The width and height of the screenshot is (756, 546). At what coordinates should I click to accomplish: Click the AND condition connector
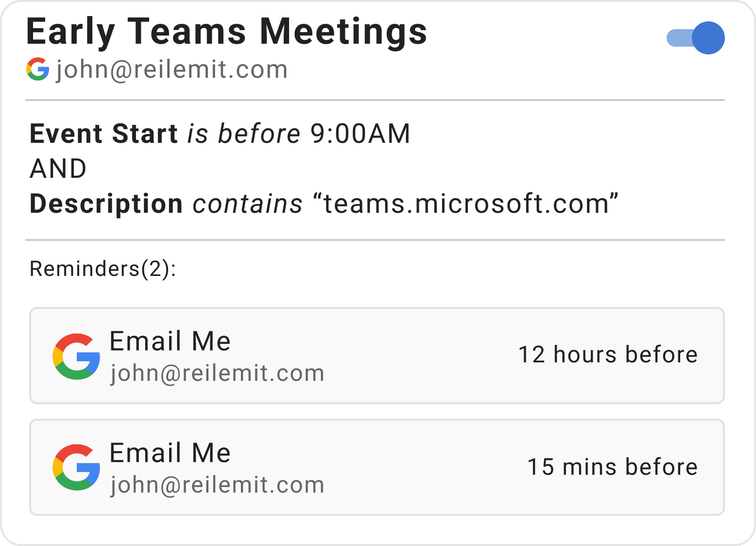[58, 169]
